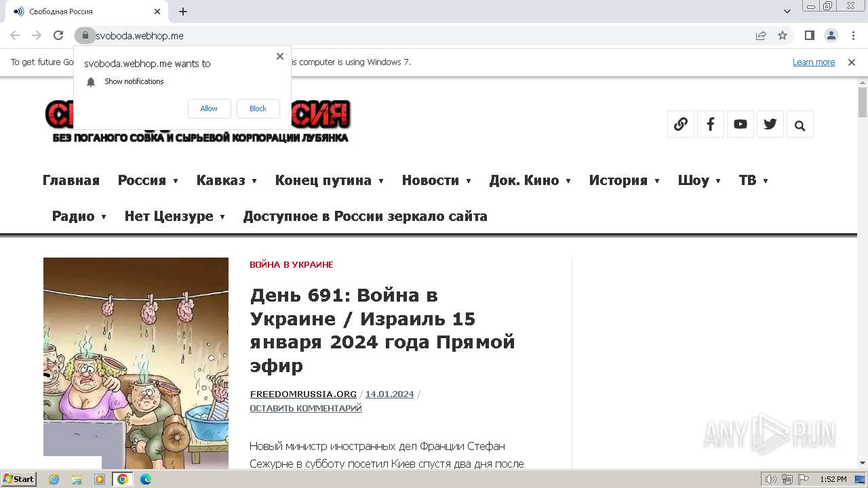Click the system tray volume icon

pyautogui.click(x=771, y=479)
